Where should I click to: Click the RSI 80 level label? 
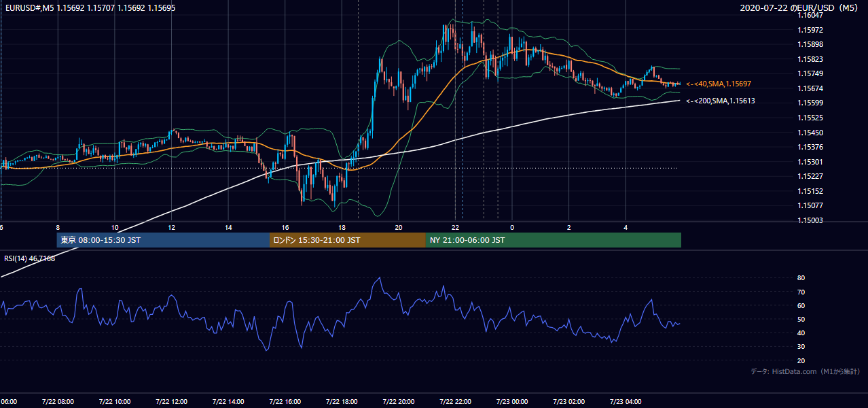(801, 278)
